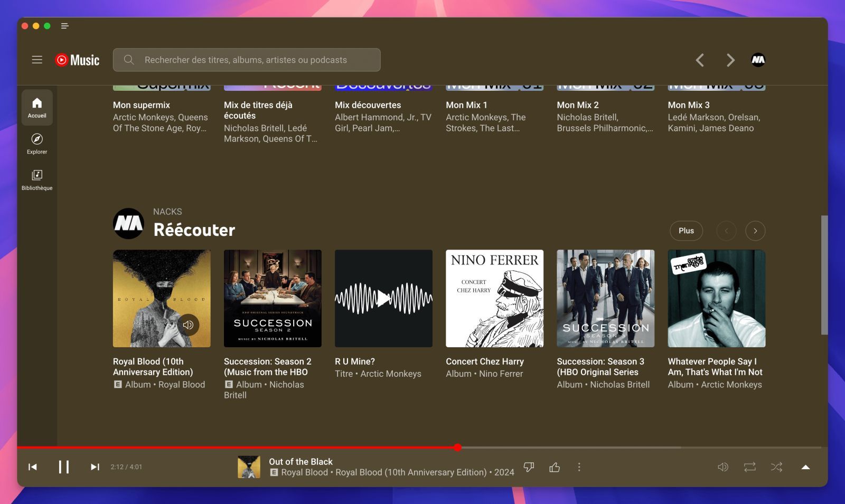Open Royal Blood album cover
The image size is (845, 504).
click(162, 298)
